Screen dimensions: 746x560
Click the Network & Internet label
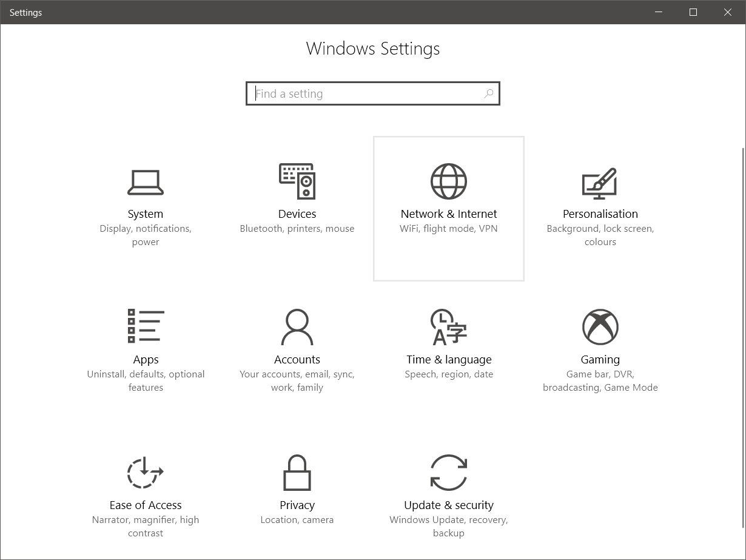(449, 214)
